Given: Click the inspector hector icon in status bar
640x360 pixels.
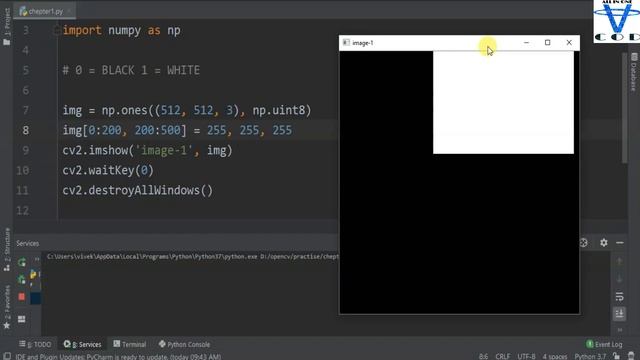Looking at the screenshot, I should (x=631, y=356).
